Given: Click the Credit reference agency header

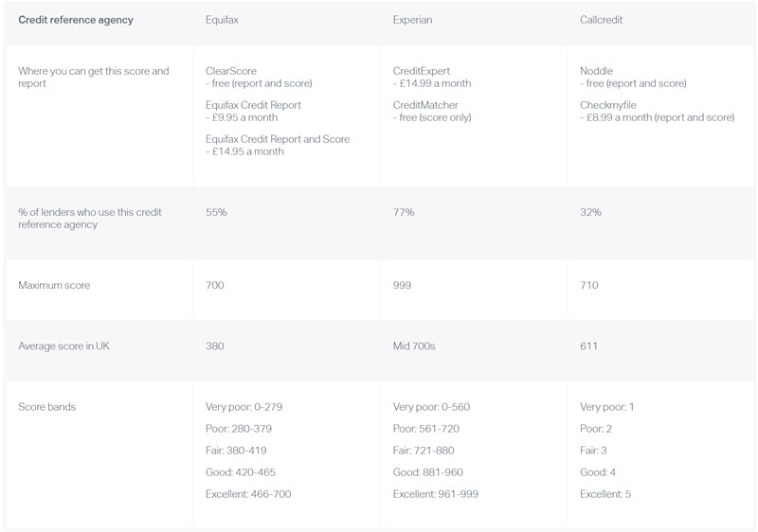Looking at the screenshot, I should coord(76,20).
